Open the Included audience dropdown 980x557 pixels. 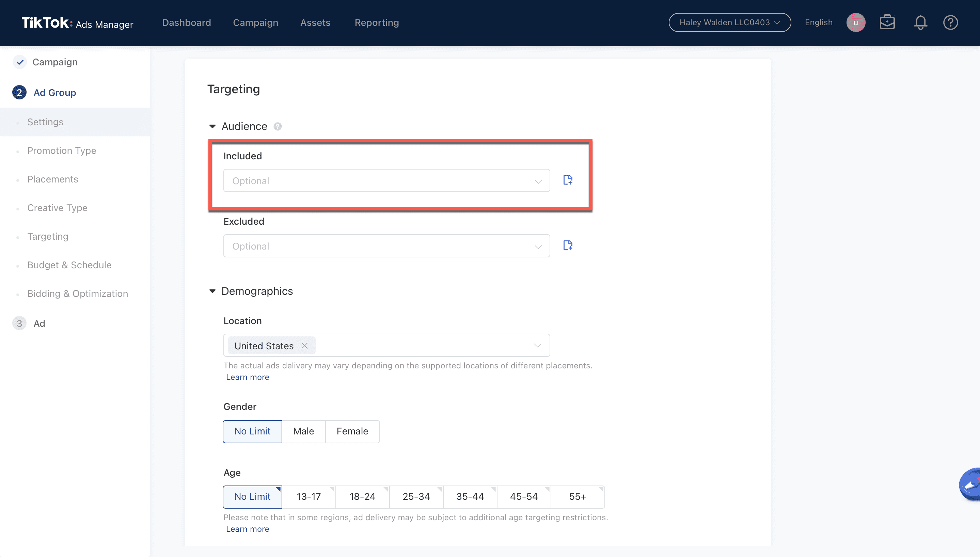pos(386,180)
